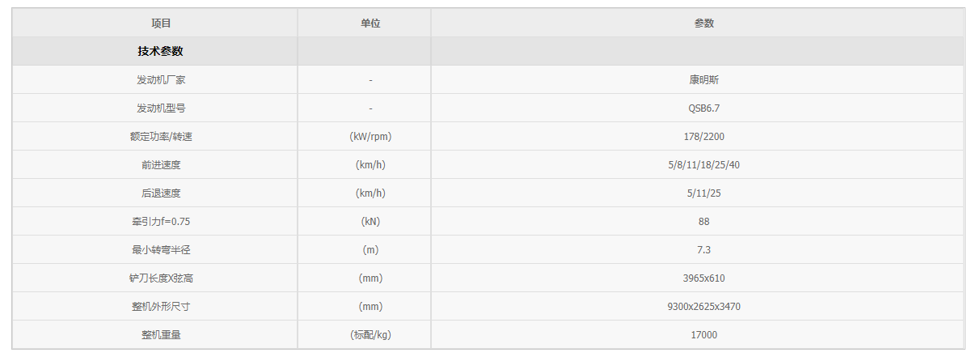Click the 发动机型号 label cell
This screenshot has width=980, height=361.
click(x=161, y=108)
